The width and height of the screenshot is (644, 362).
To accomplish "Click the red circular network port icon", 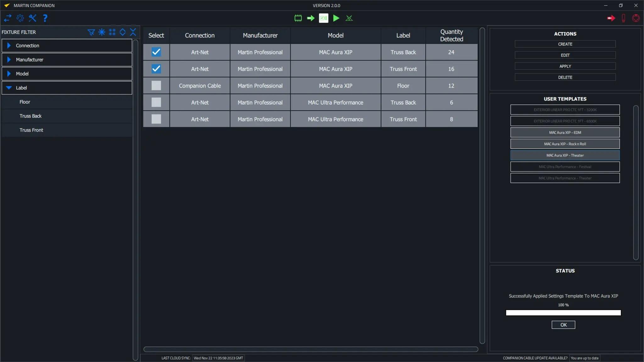I will click(636, 18).
